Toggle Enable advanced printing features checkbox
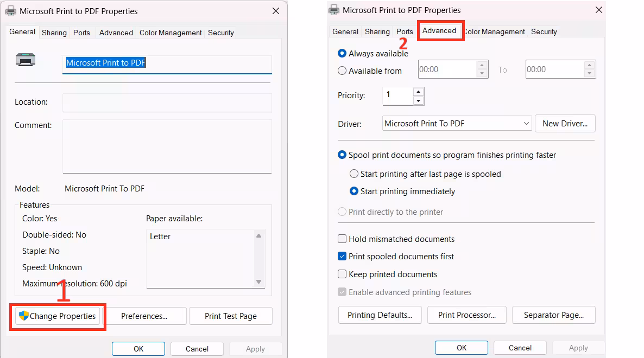The width and height of the screenshot is (644, 358). coord(342,292)
